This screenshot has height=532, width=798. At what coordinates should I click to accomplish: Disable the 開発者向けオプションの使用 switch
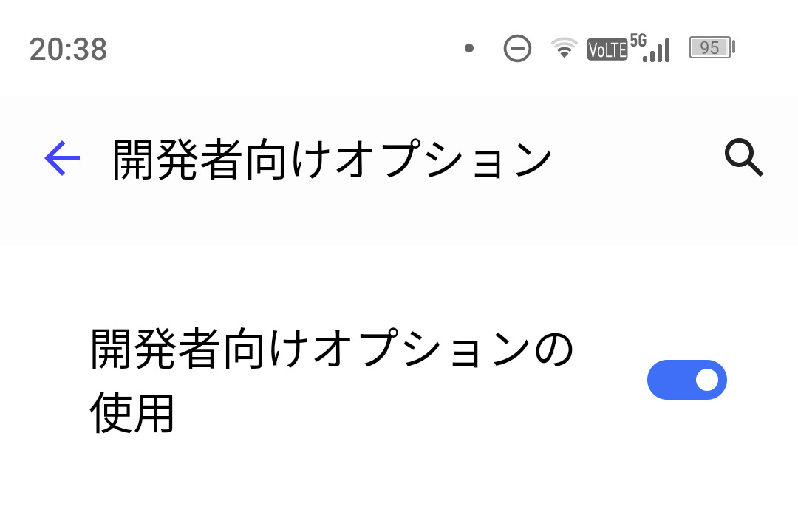point(686,380)
